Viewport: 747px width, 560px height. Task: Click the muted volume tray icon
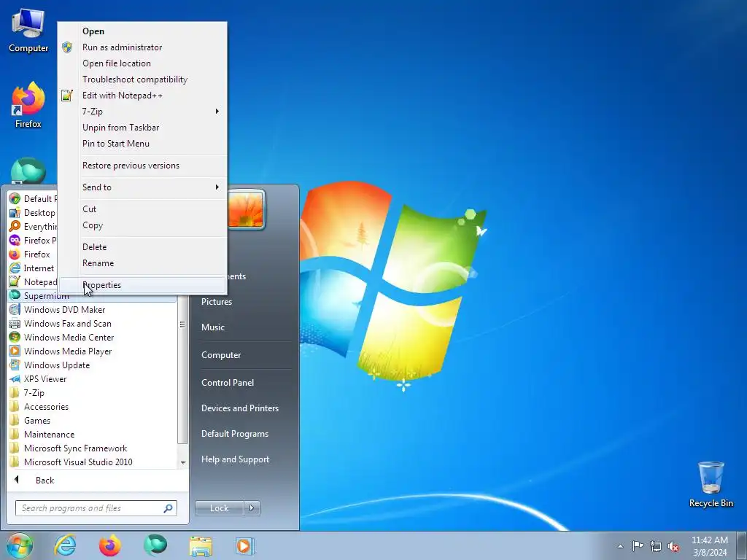coord(673,546)
